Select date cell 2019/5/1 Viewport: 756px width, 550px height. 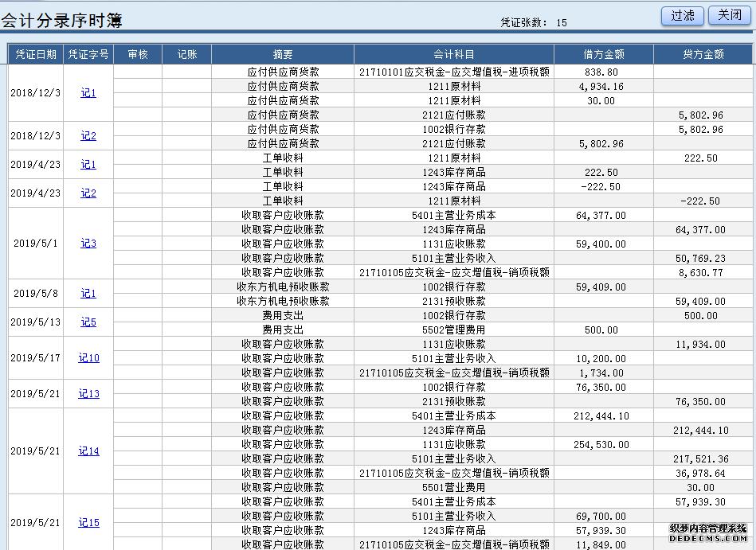36,244
